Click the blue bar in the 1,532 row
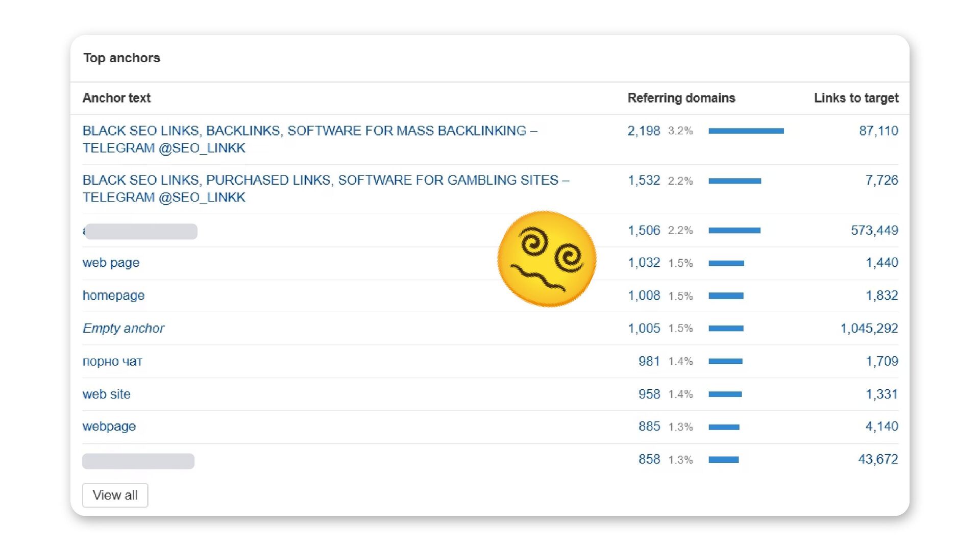The image size is (980, 551). [x=735, y=181]
